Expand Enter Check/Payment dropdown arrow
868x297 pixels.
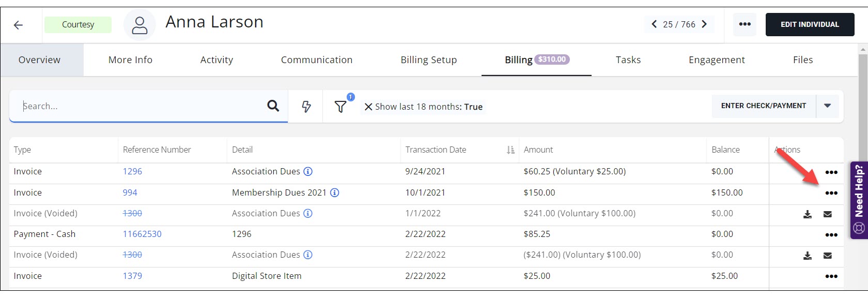coord(827,106)
